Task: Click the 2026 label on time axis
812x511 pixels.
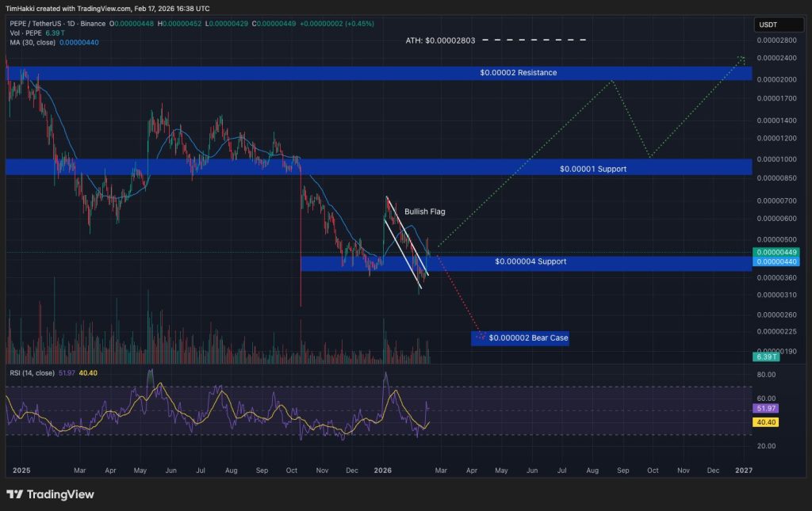Action: click(383, 470)
